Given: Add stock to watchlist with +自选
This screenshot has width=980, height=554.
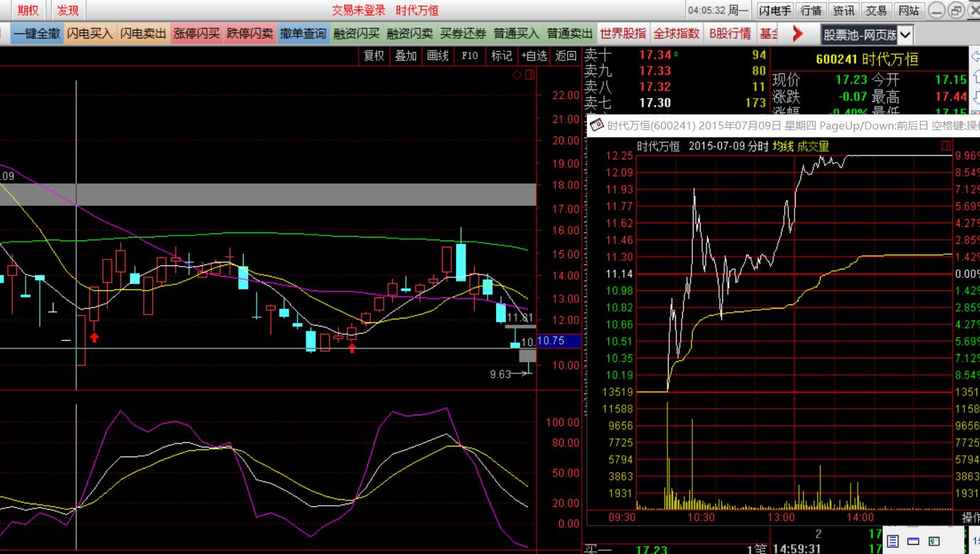Looking at the screenshot, I should pyautogui.click(x=534, y=56).
